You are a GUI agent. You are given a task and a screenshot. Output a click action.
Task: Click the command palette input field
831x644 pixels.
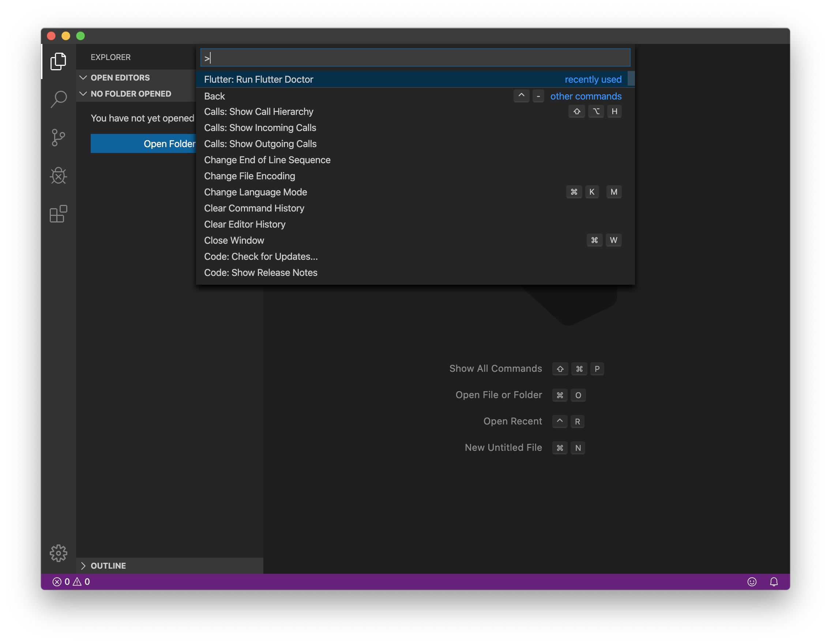pyautogui.click(x=415, y=58)
